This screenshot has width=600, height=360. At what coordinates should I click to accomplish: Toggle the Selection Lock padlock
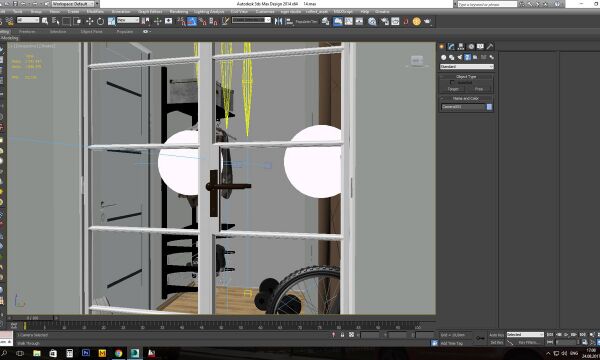pos(342,335)
